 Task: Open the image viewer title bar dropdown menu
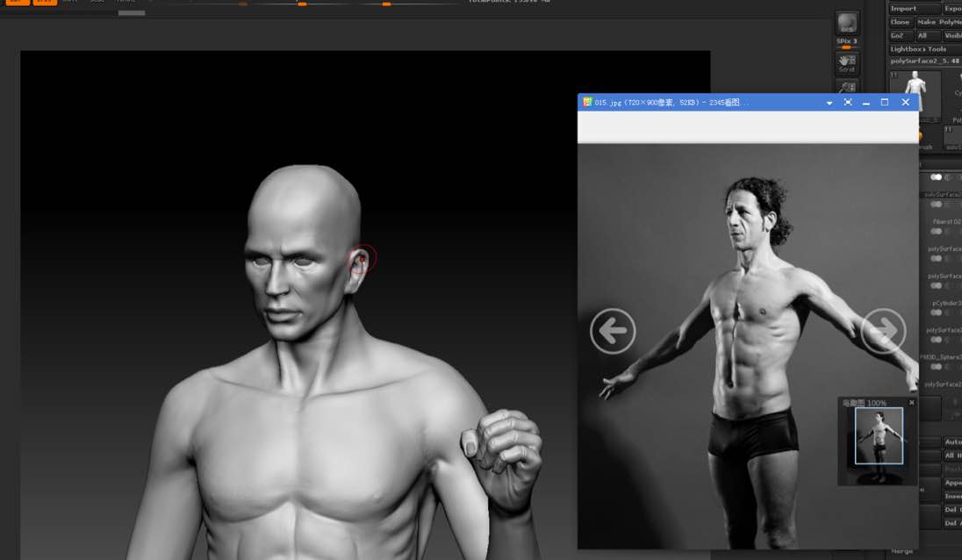[829, 103]
